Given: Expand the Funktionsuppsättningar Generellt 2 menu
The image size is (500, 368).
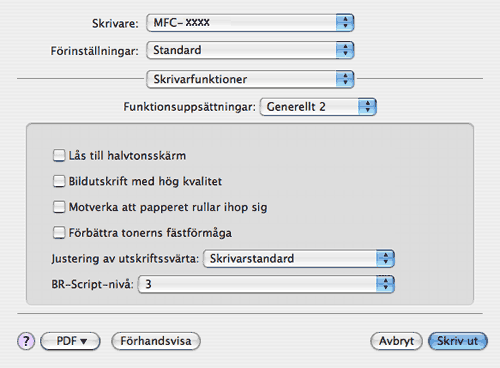Looking at the screenshot, I should (318, 107).
